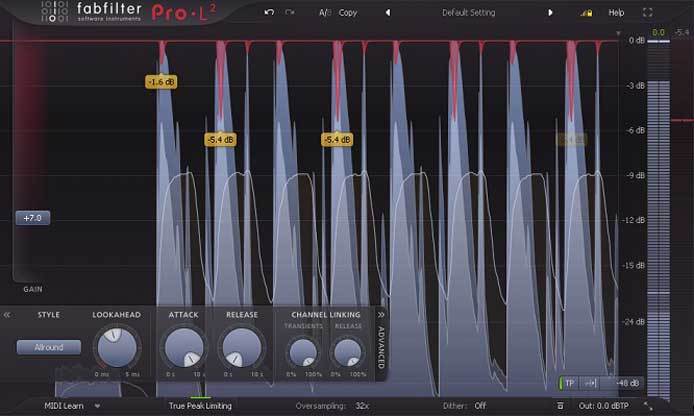Click the +7.0 gain slider handle
This screenshot has height=416, width=694.
[33, 218]
